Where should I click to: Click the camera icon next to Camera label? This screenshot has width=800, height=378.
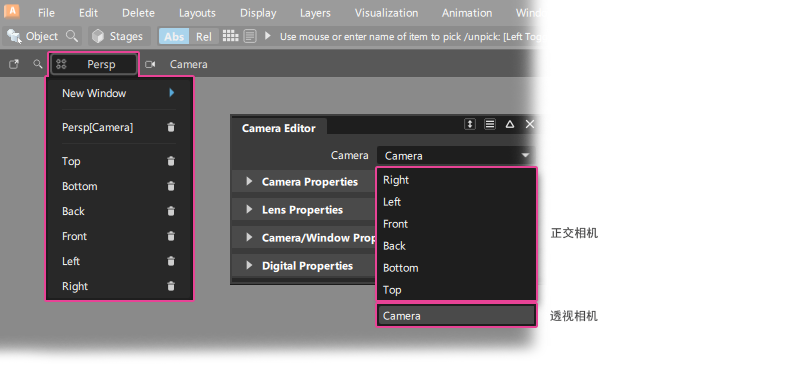(150, 64)
